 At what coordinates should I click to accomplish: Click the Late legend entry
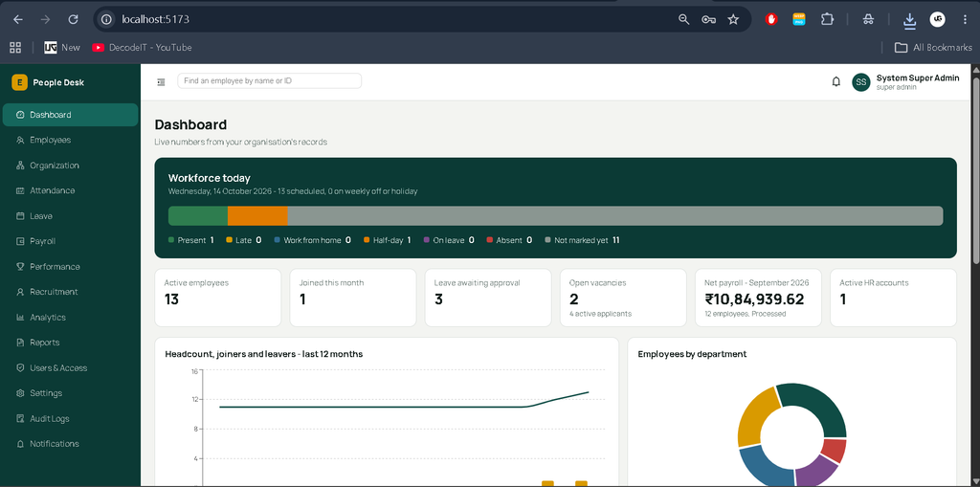243,240
